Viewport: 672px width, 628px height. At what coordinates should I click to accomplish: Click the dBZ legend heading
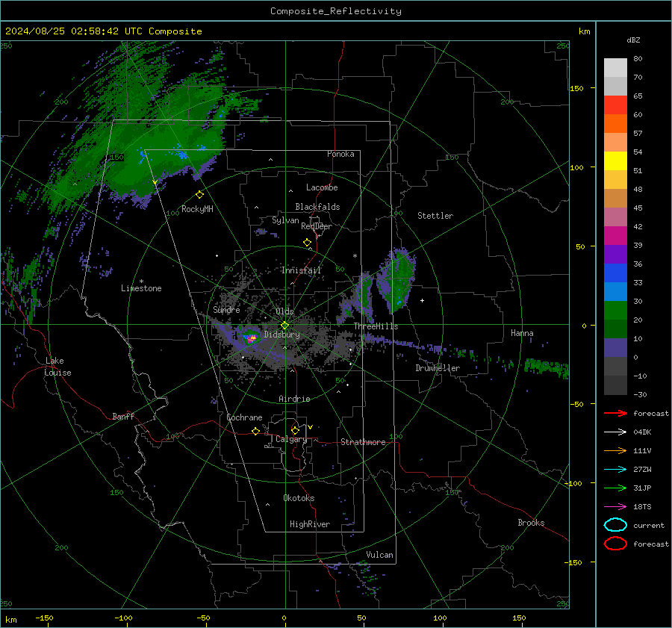[x=633, y=40]
